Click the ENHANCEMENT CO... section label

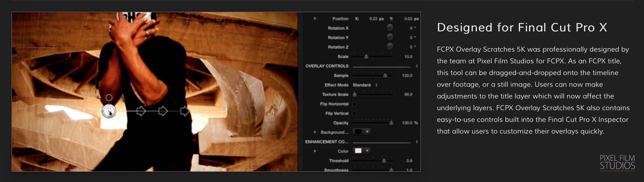point(327,142)
